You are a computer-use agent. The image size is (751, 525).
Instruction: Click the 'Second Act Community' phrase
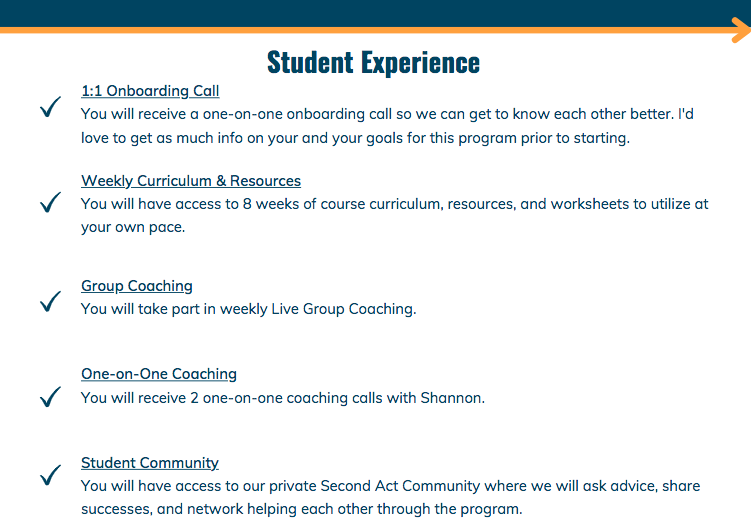click(400, 486)
